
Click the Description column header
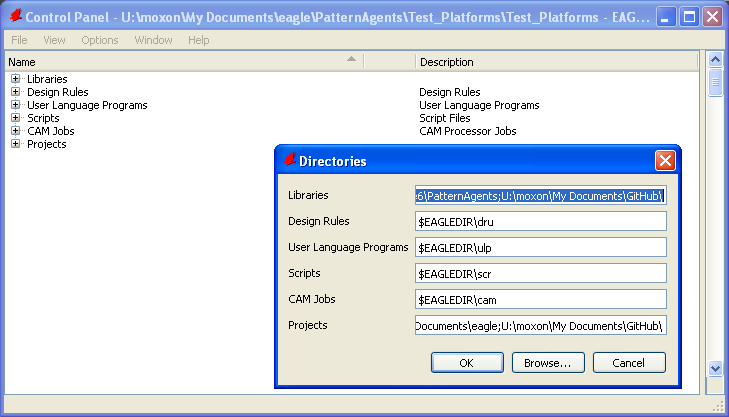pyautogui.click(x=557, y=62)
